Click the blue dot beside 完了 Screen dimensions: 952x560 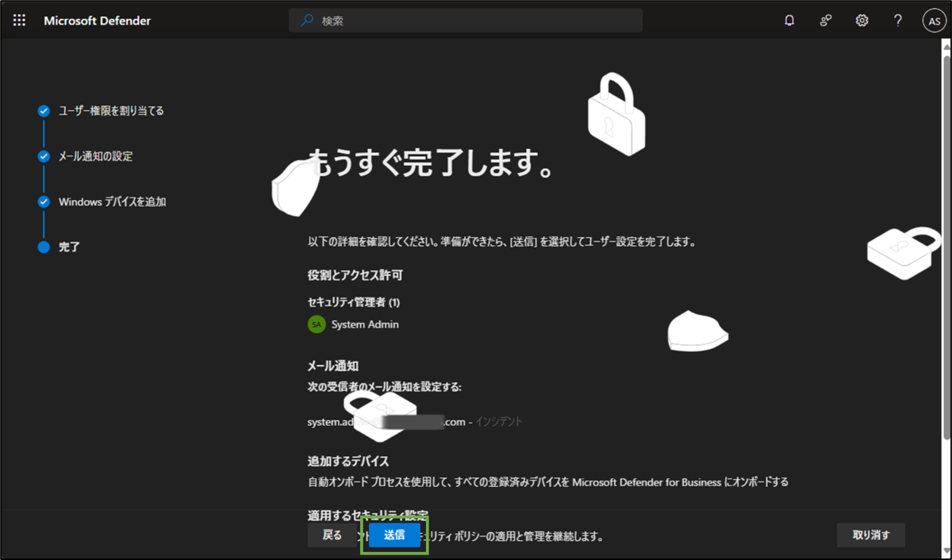44,247
